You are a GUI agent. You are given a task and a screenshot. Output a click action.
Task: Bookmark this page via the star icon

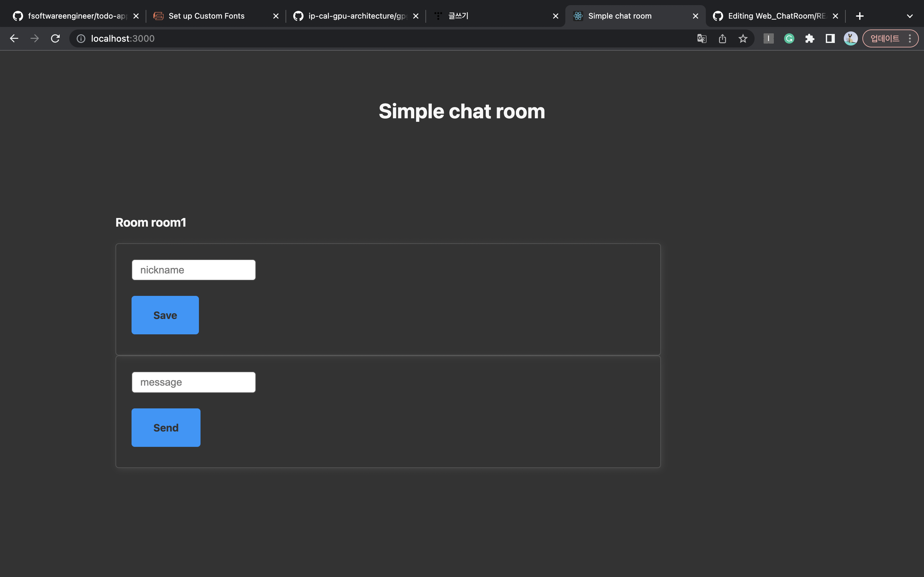pos(743,38)
